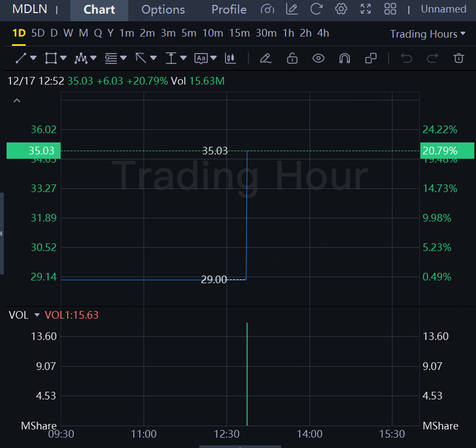Select the trend line drawing tool
Viewport: 476px width, 448px height.
[21, 58]
